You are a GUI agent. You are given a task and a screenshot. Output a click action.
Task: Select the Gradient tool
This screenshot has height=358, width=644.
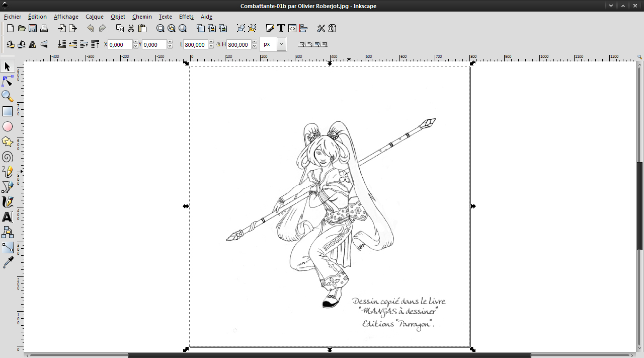[x=7, y=247]
